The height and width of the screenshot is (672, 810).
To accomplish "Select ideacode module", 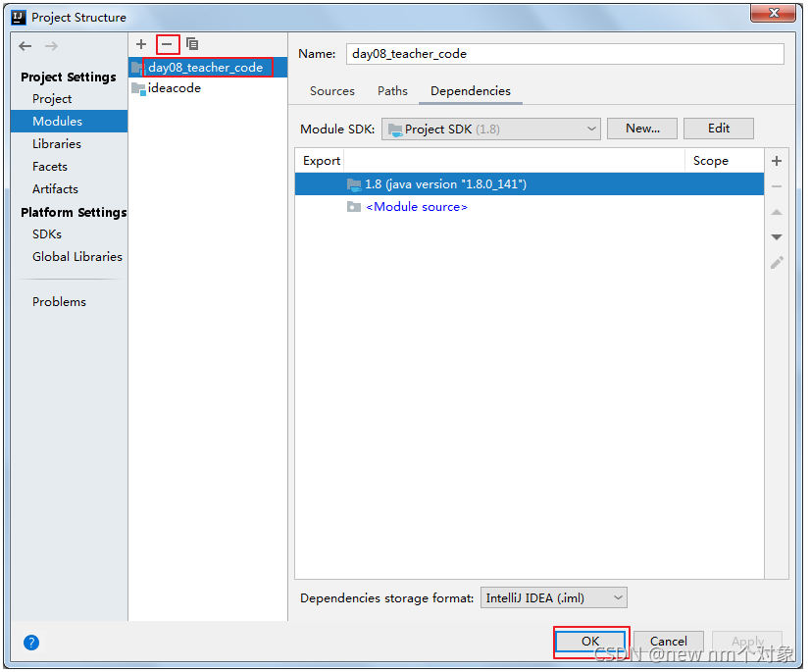I will coord(208,88).
